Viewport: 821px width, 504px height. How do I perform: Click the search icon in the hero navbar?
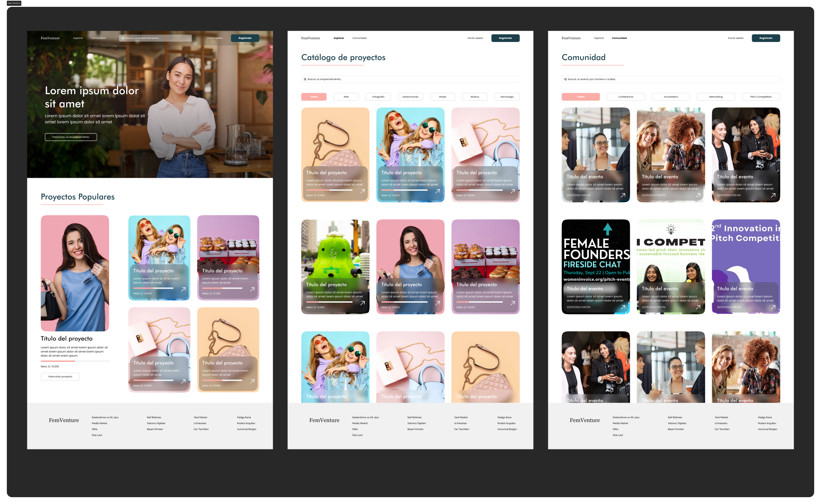tap(123, 38)
